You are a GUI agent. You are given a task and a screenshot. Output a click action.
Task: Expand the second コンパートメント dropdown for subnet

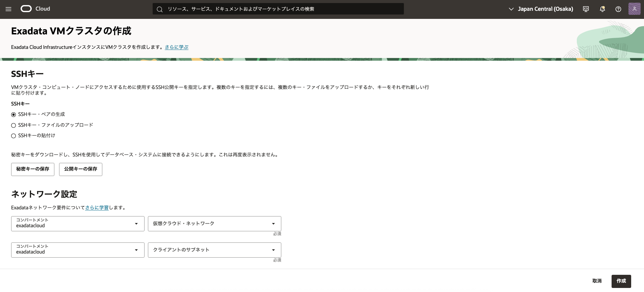tap(78, 250)
